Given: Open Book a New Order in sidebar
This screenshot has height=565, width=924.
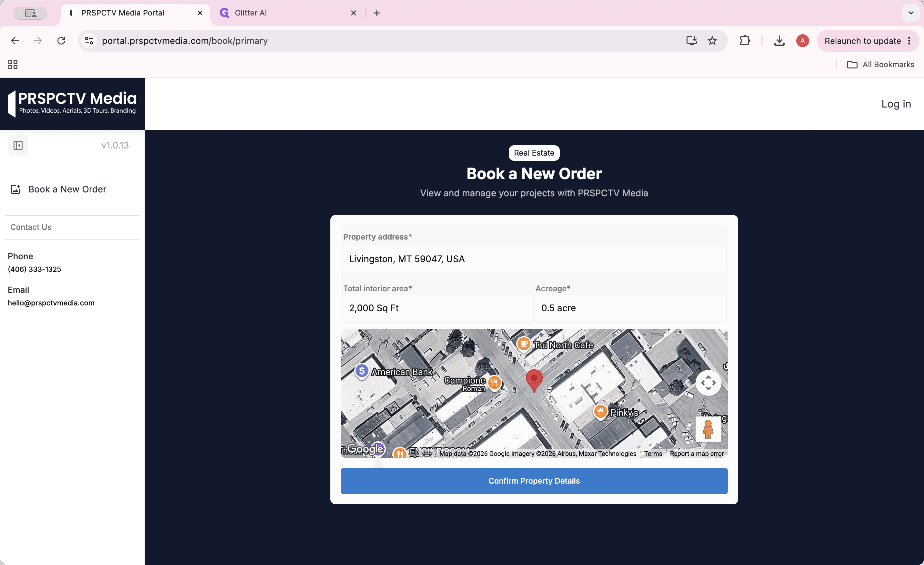Looking at the screenshot, I should [x=58, y=189].
